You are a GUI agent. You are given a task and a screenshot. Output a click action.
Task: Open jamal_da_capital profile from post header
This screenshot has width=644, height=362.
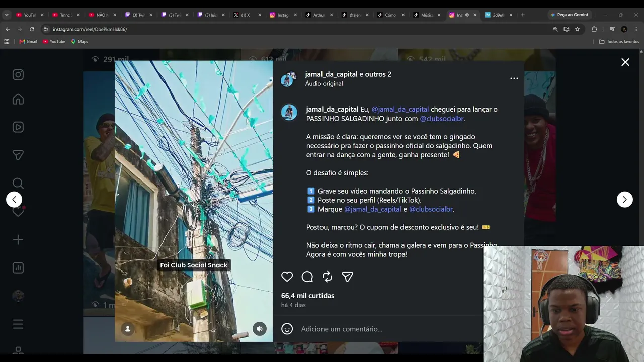tap(331, 74)
